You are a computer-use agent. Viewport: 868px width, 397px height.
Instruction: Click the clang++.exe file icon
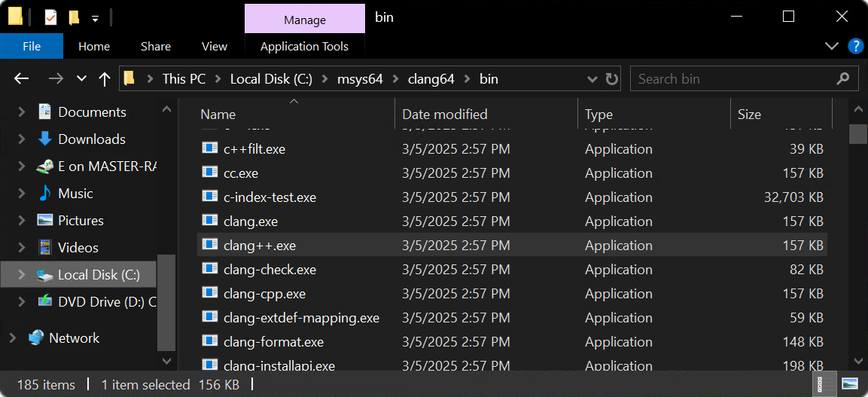click(x=209, y=244)
